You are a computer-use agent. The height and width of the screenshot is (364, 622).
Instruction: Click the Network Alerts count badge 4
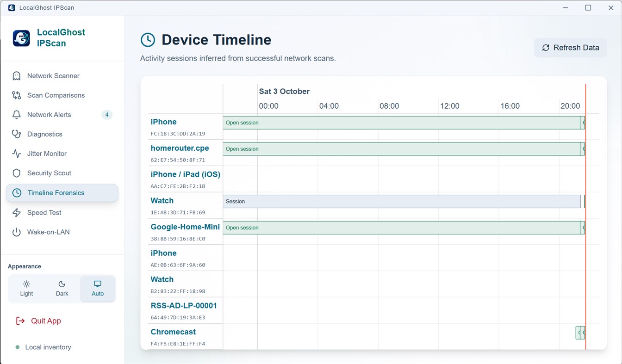[x=107, y=115]
